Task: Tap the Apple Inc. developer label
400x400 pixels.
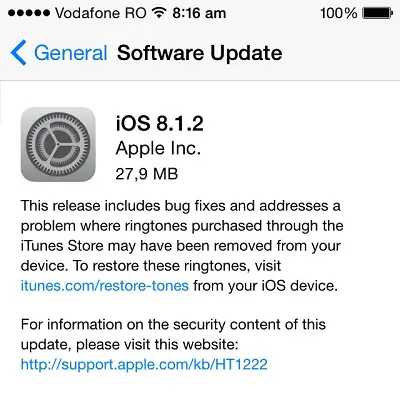Action: [158, 148]
